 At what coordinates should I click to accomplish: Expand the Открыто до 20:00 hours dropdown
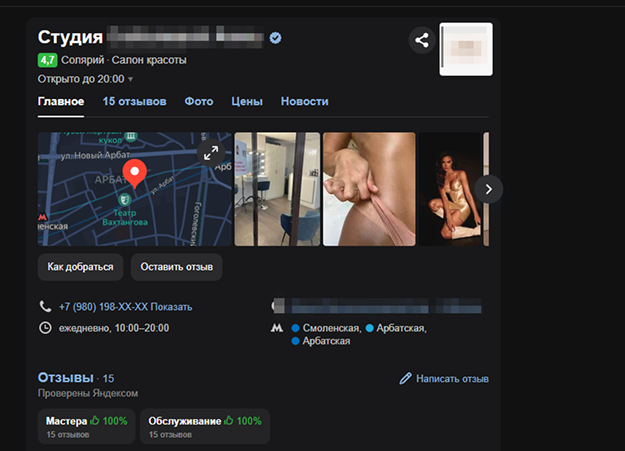click(x=85, y=79)
